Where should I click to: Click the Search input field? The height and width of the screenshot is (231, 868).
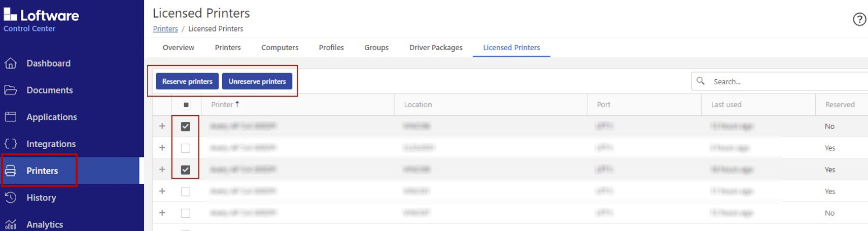(x=786, y=81)
